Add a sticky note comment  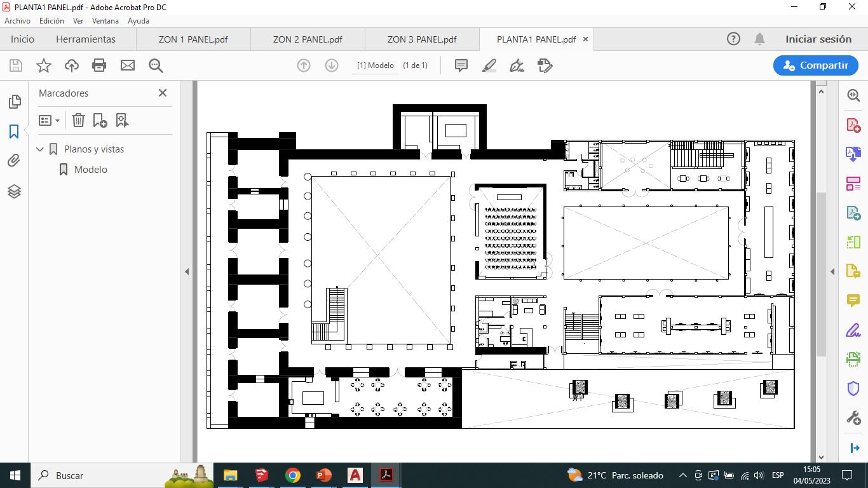(461, 65)
